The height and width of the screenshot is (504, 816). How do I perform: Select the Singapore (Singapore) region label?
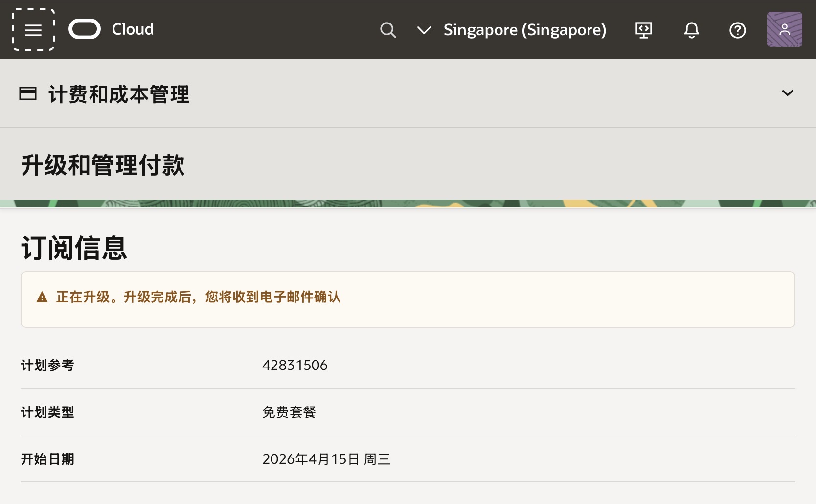(x=525, y=30)
